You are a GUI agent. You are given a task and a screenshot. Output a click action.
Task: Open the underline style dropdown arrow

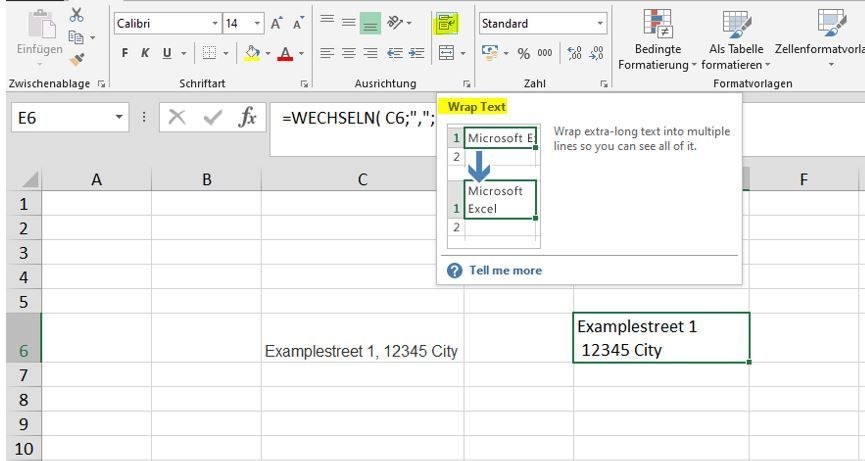(184, 54)
